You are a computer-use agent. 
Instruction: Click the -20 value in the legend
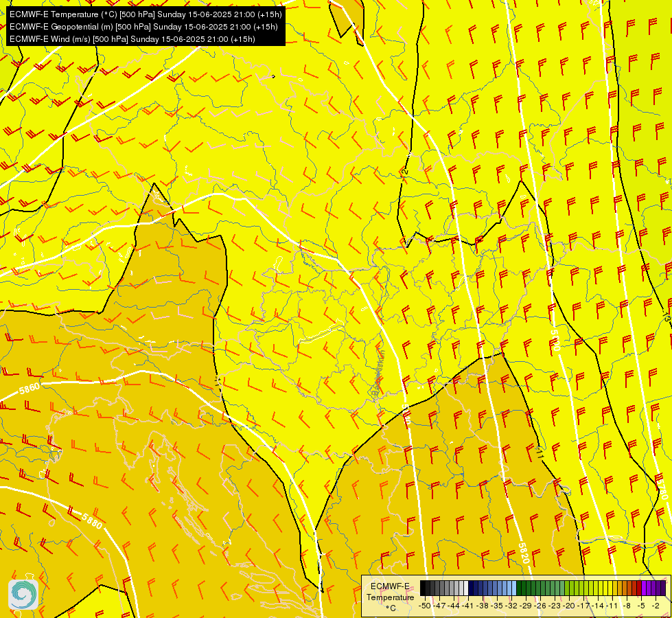569,606
